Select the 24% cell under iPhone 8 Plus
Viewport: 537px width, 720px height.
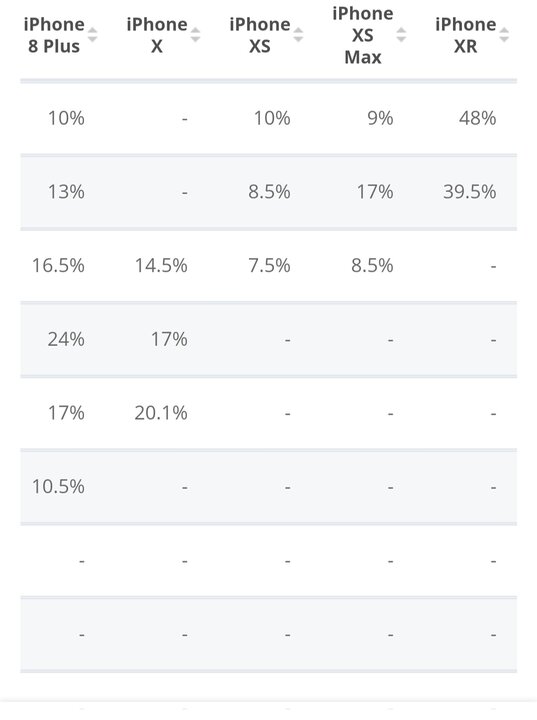point(66,339)
